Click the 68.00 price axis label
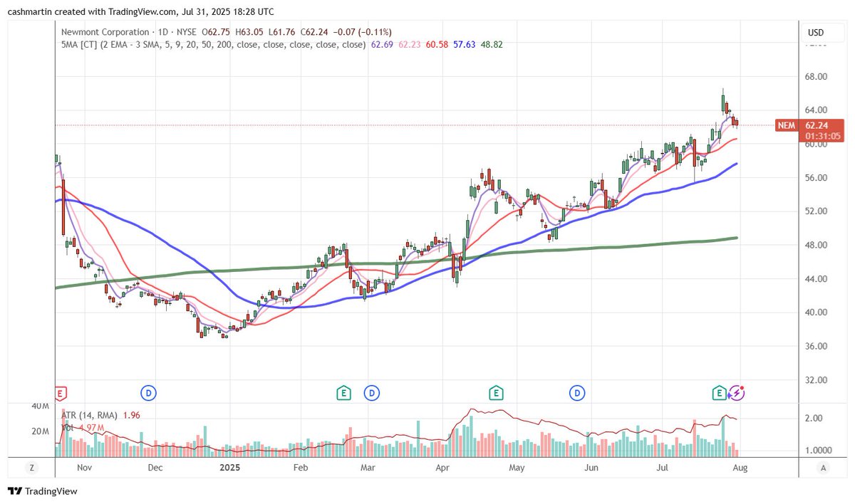855x504 pixels. [x=815, y=77]
